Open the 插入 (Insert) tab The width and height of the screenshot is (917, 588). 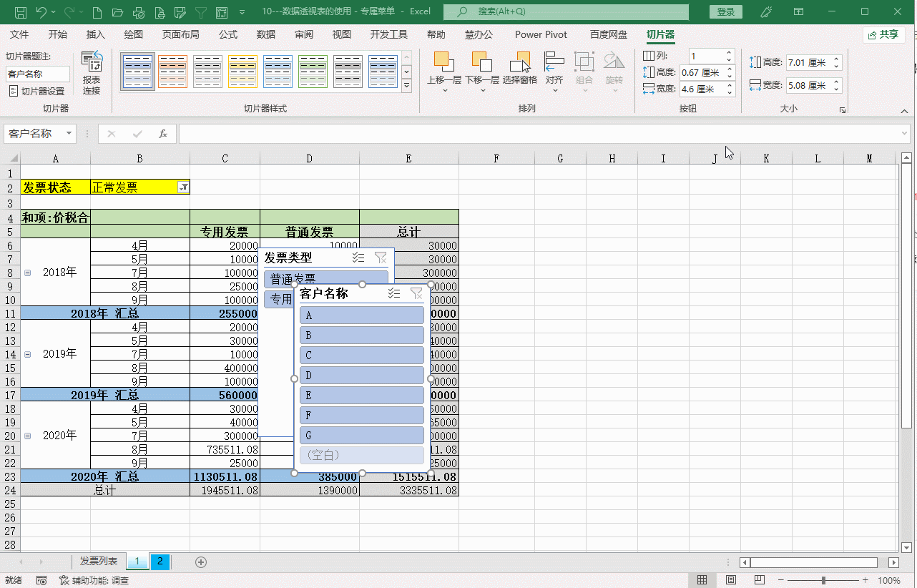[96, 34]
